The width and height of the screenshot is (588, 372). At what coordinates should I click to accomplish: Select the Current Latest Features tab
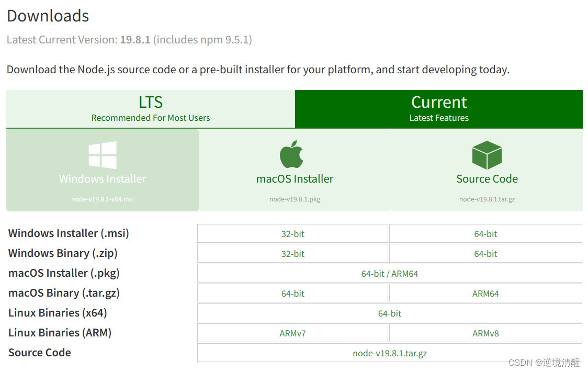click(x=439, y=109)
